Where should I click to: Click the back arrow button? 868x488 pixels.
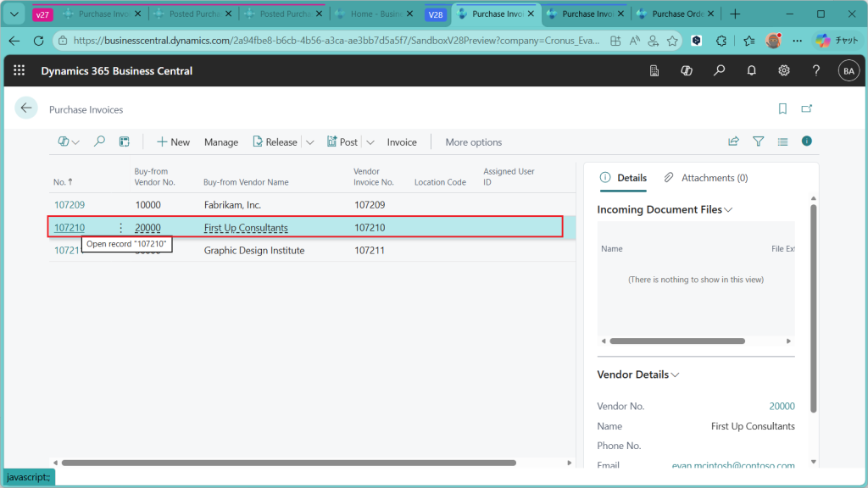26,108
